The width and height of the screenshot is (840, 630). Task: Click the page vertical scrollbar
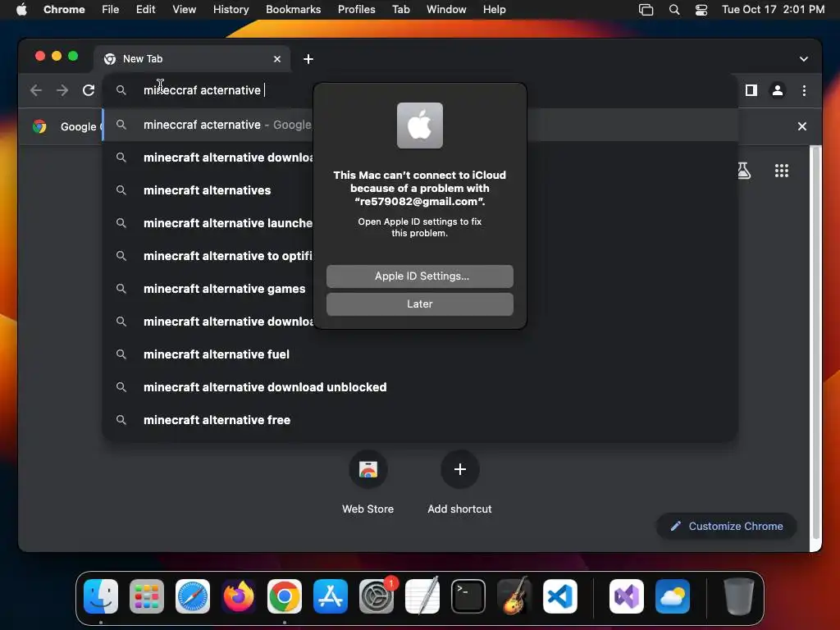[816, 343]
